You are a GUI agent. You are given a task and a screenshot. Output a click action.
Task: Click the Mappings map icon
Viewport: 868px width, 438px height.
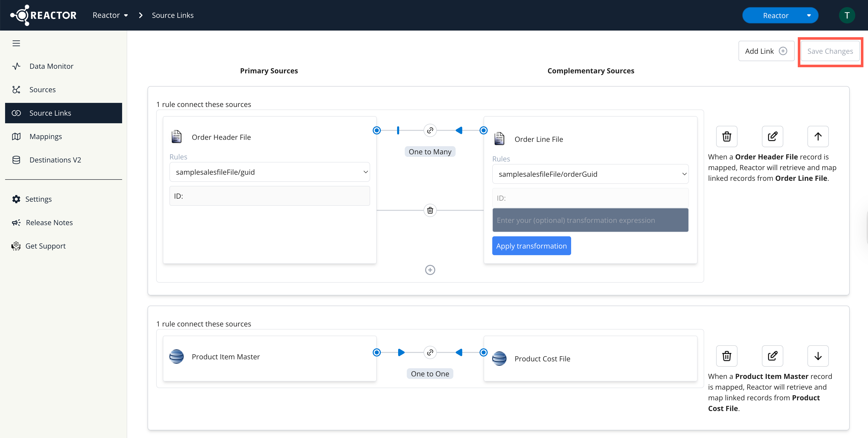16,136
